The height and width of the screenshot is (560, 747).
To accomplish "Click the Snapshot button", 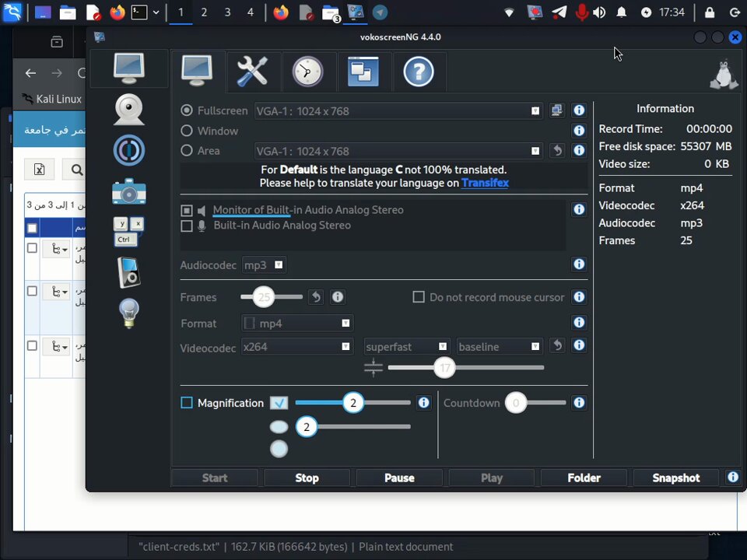I will click(x=676, y=478).
